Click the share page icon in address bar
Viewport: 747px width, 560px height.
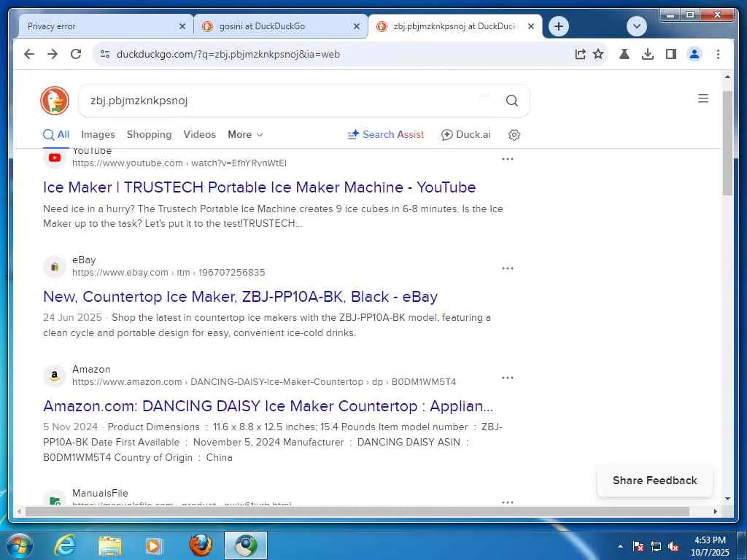580,54
